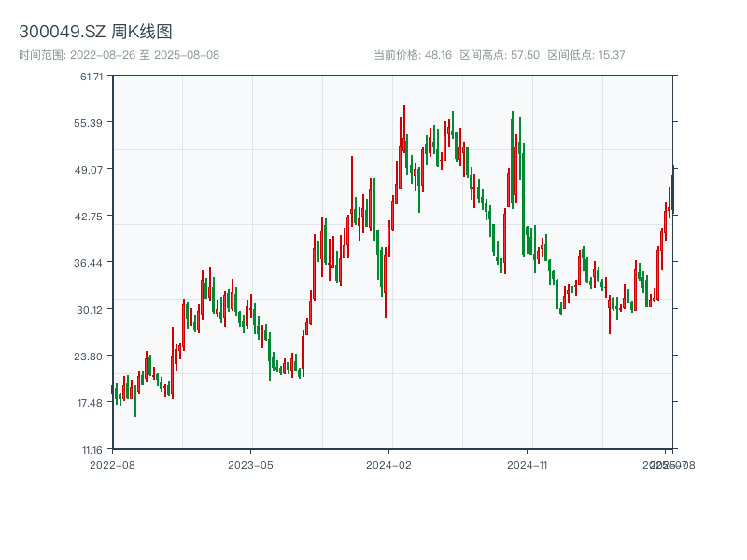Click y-axis label 30.12
Image resolution: width=747 pixels, height=560 pixels.
[x=90, y=310]
